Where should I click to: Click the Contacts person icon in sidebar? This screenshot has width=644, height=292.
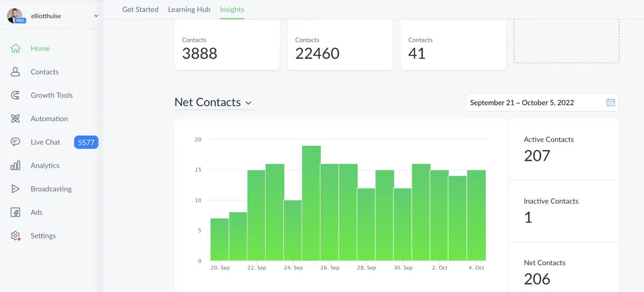tap(16, 72)
